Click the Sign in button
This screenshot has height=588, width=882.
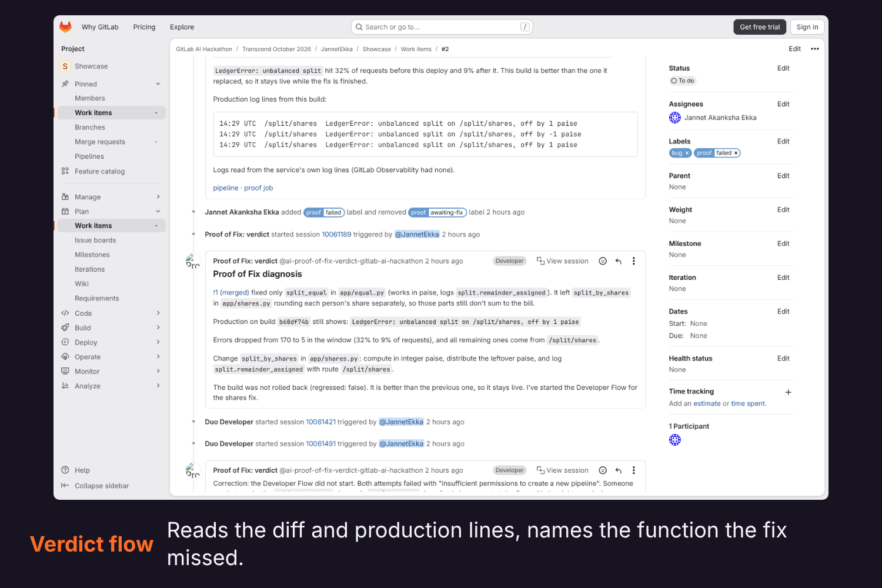click(x=807, y=27)
